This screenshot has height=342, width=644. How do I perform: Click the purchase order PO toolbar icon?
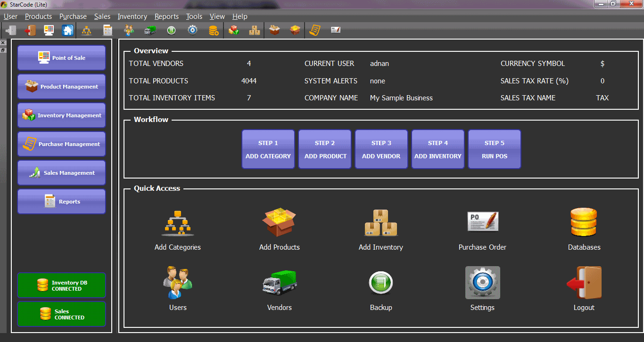(336, 31)
